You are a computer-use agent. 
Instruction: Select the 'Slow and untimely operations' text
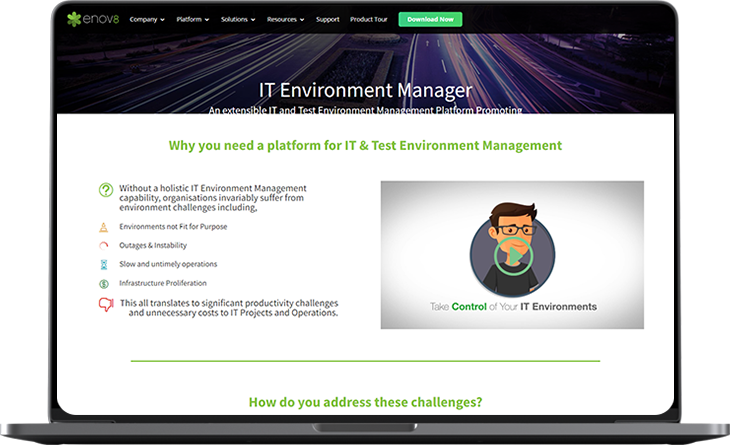point(168,264)
